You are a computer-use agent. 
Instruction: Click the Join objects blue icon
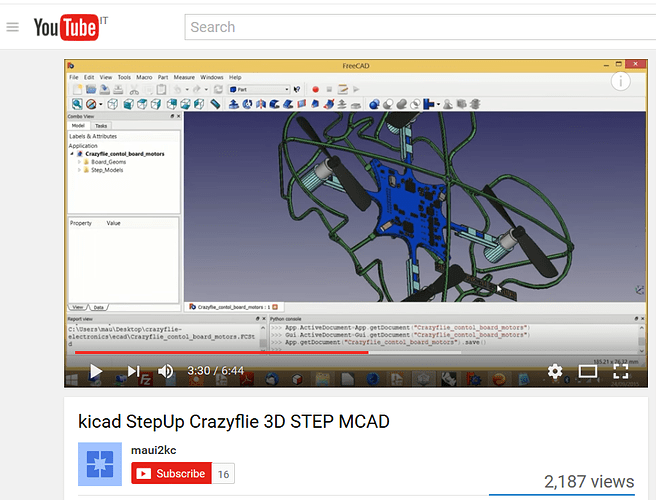(x=428, y=104)
